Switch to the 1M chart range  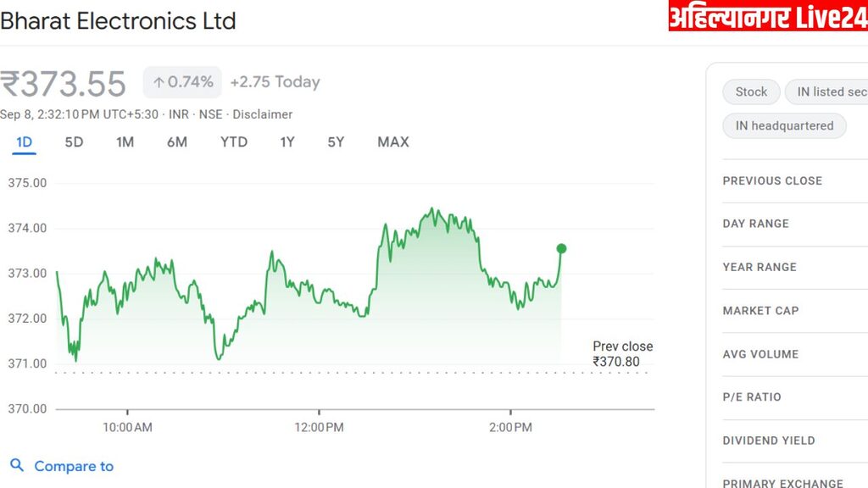pyautogui.click(x=125, y=141)
